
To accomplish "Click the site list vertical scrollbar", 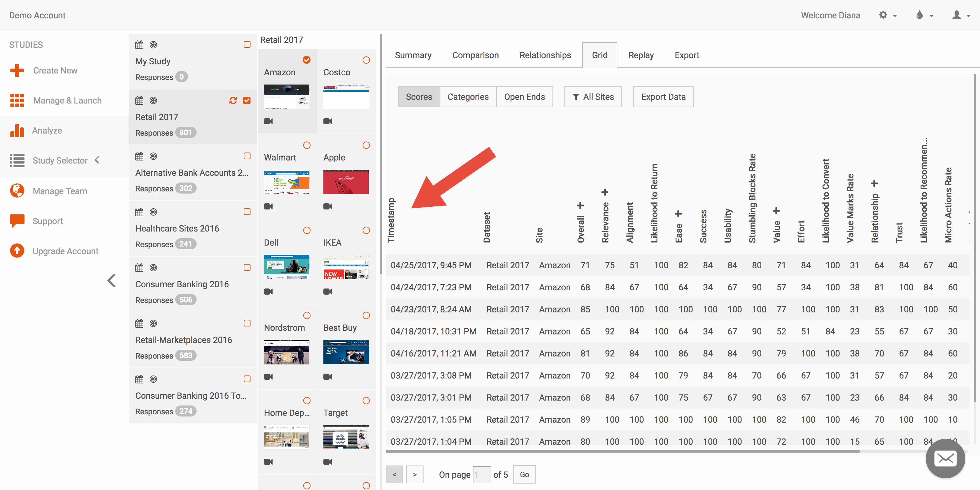I will coord(380,153).
